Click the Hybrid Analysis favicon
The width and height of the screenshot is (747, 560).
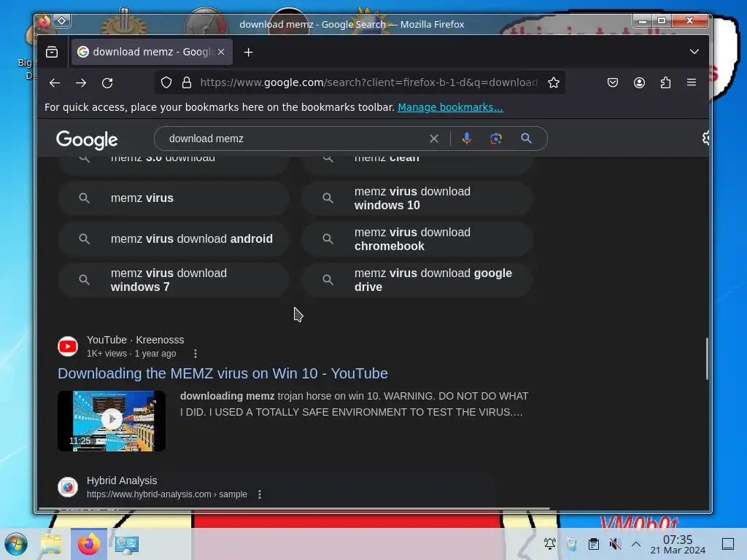68,487
